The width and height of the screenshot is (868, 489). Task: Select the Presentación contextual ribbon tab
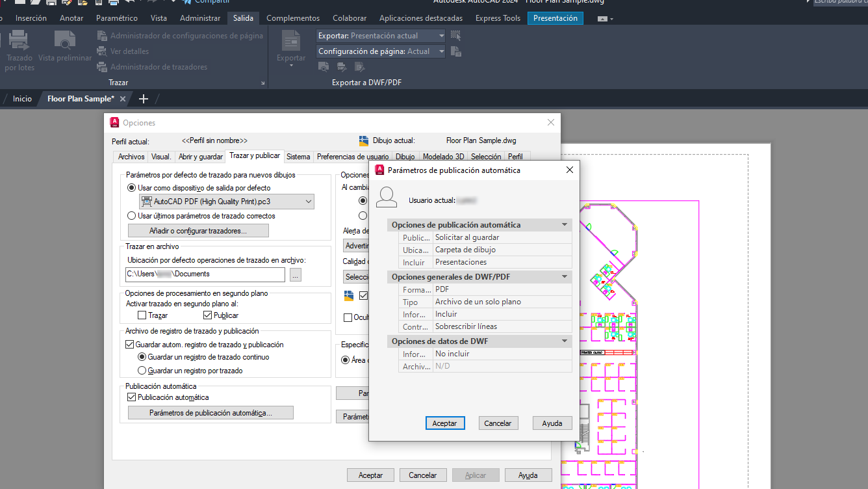coord(555,18)
